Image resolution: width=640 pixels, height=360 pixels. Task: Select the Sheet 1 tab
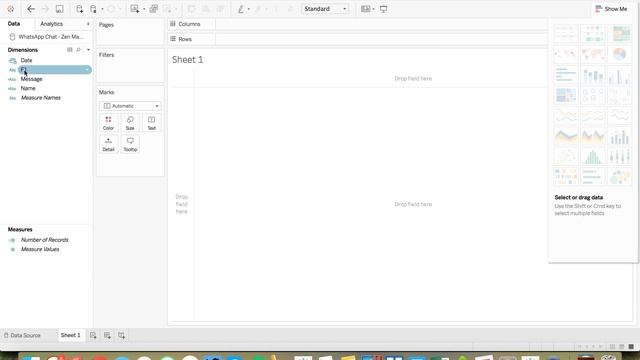[x=71, y=336]
